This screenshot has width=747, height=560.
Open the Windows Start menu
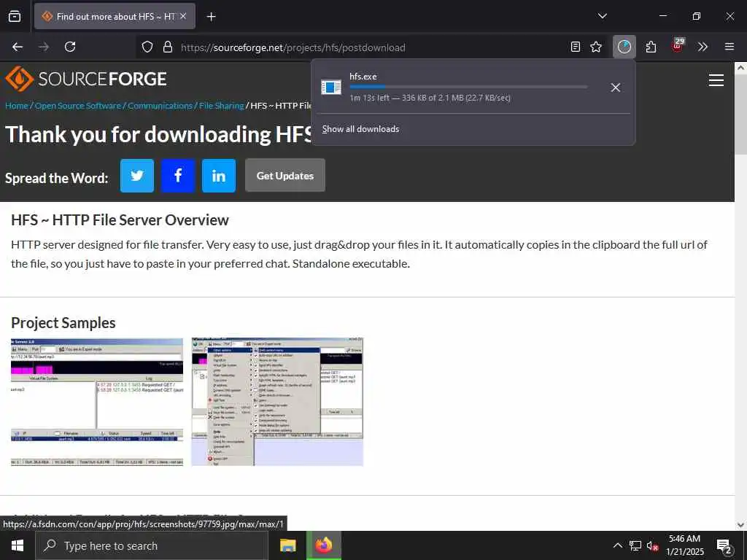[x=18, y=545]
